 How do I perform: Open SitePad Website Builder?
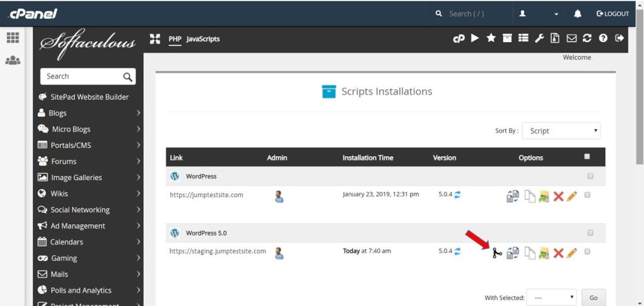click(89, 97)
